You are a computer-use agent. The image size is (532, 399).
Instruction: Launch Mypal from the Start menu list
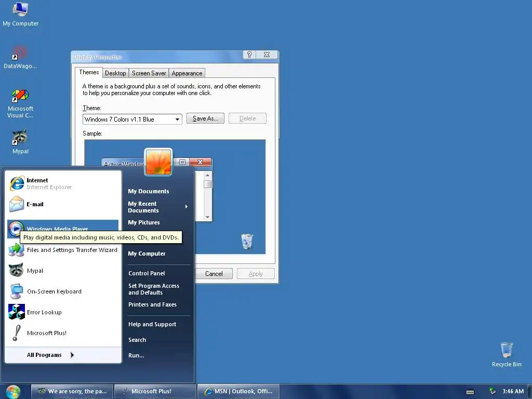point(63,271)
